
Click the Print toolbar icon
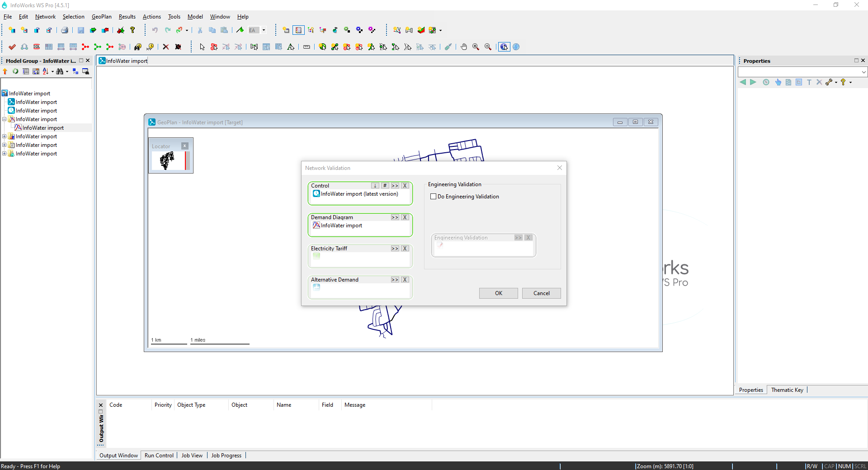(x=65, y=30)
